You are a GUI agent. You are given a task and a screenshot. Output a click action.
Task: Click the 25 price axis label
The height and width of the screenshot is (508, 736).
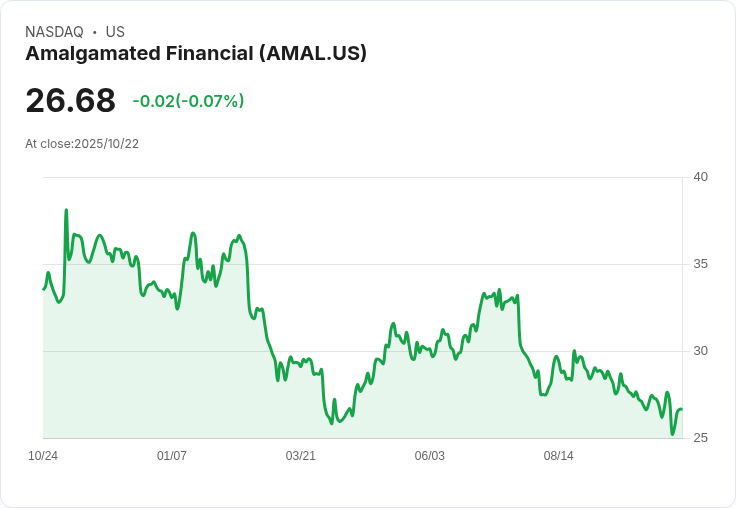point(701,438)
